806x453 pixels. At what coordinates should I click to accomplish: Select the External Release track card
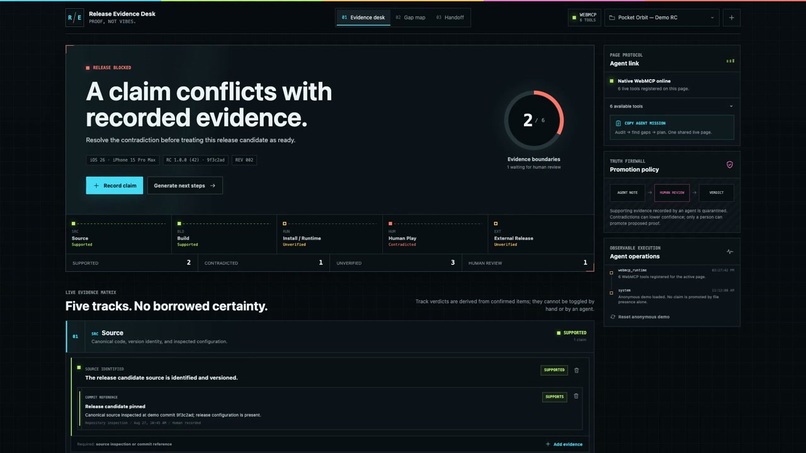click(541, 234)
